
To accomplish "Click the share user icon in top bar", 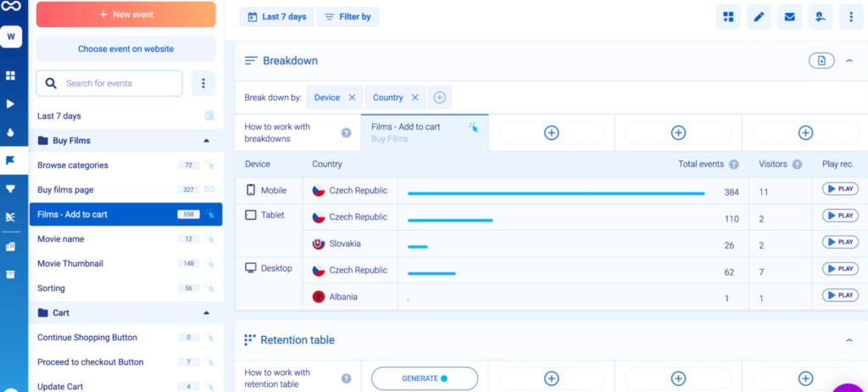I will [x=821, y=17].
